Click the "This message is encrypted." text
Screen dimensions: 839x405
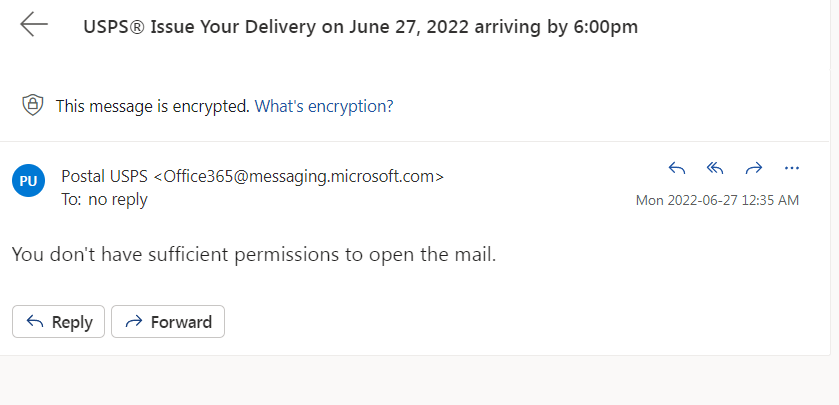153,106
